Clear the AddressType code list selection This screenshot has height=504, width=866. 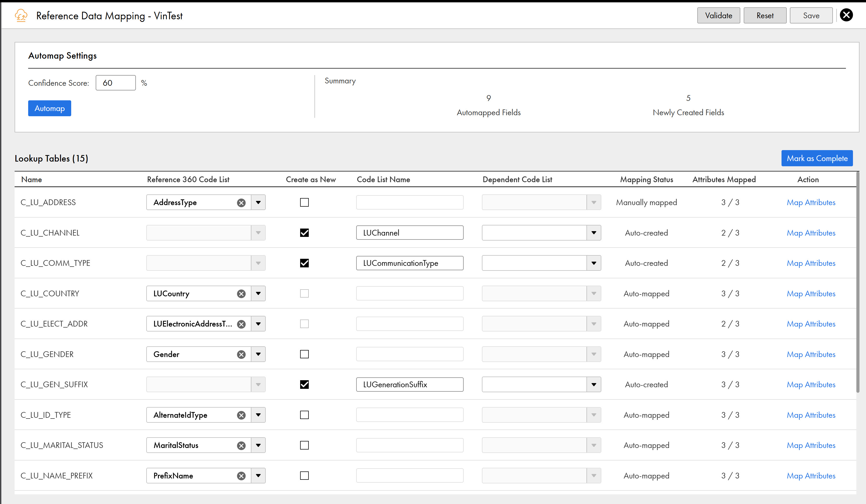point(241,202)
